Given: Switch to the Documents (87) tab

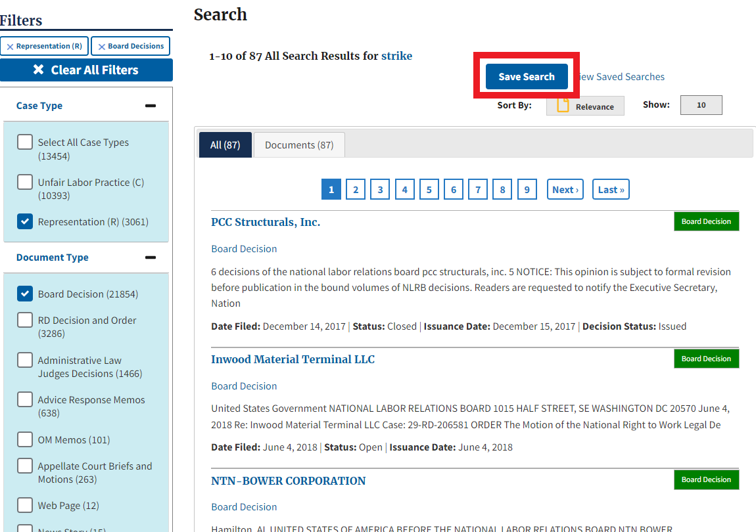Looking at the screenshot, I should [x=299, y=145].
